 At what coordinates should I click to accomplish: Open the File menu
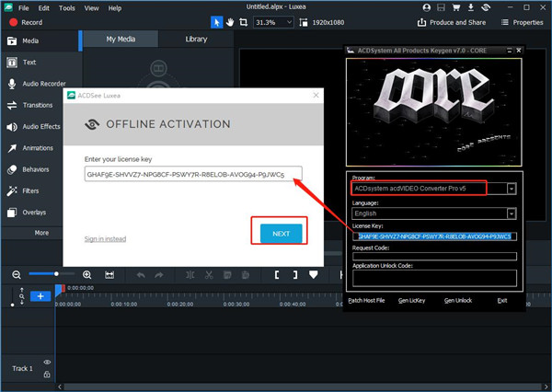click(x=24, y=8)
